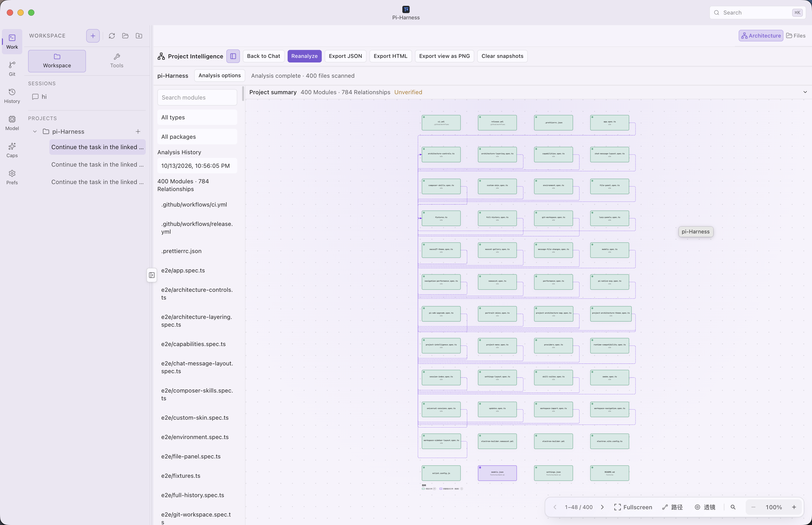
Task: Go to next page of modules
Action: point(602,507)
